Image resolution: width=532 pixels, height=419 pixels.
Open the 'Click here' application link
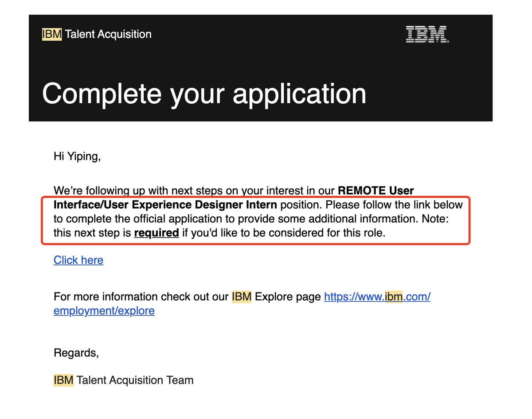[78, 260]
